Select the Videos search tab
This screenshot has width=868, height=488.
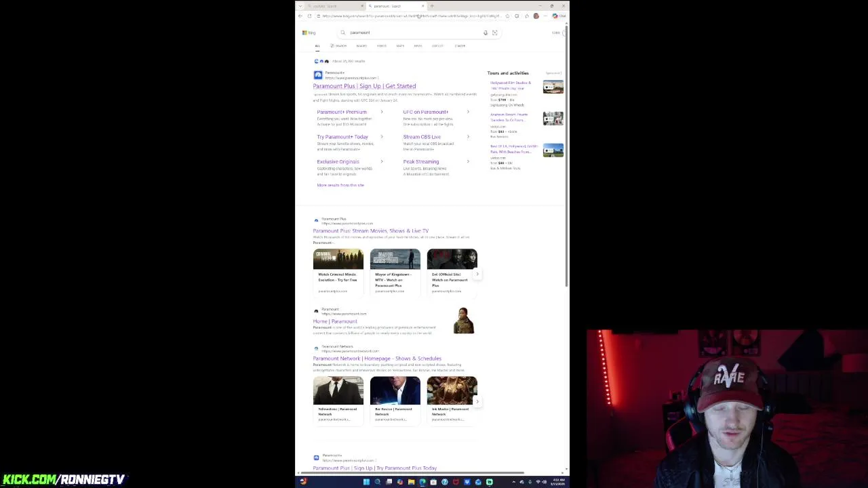(382, 45)
